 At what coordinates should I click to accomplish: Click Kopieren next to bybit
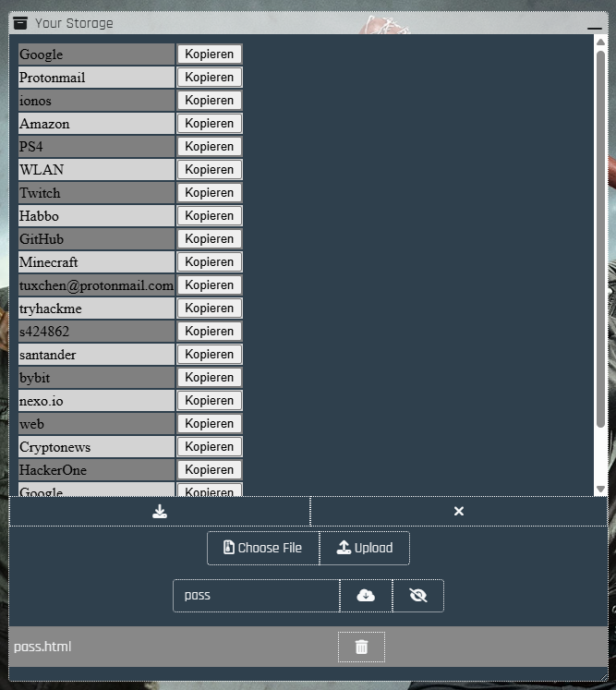(x=210, y=378)
